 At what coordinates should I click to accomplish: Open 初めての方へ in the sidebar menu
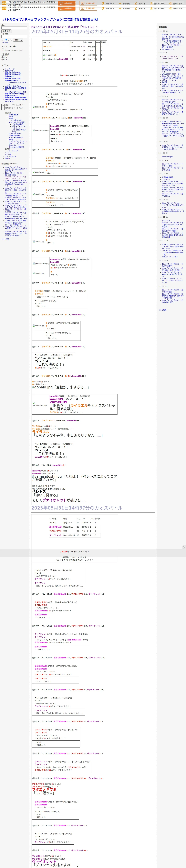[x=10, y=71]
